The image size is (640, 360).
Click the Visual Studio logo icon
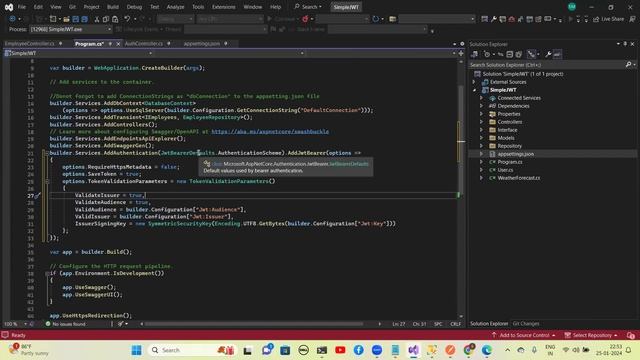tap(9, 7)
